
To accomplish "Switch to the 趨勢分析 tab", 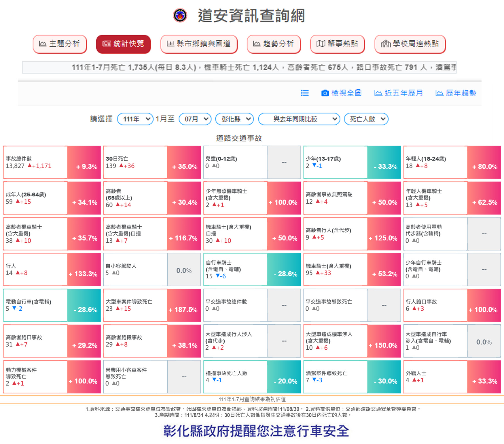I will pos(274,44).
